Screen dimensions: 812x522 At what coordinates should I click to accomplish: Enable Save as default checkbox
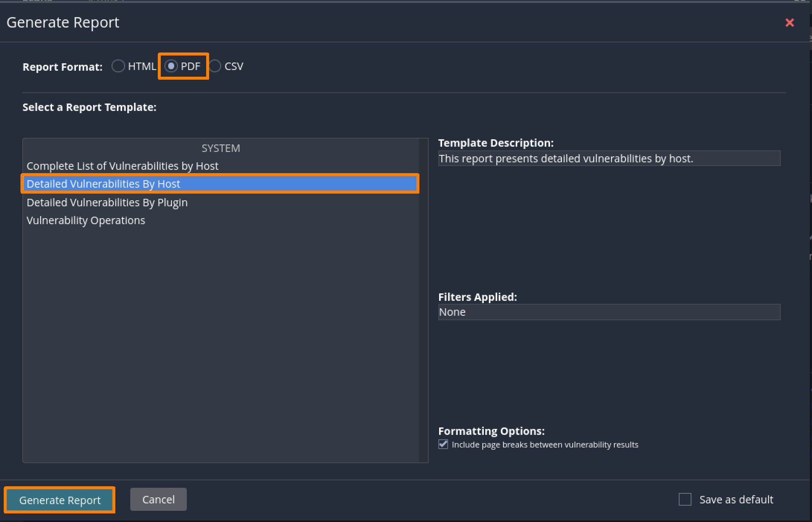[x=685, y=499]
